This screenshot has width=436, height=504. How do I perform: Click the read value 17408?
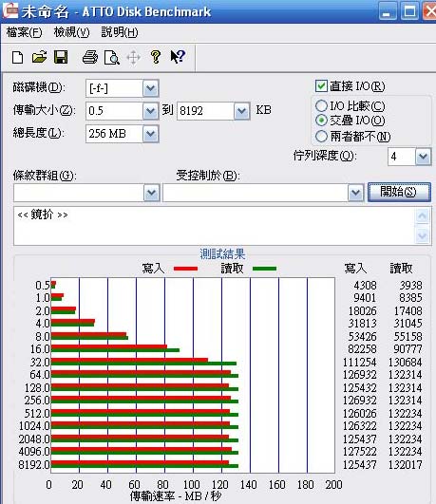(x=408, y=310)
